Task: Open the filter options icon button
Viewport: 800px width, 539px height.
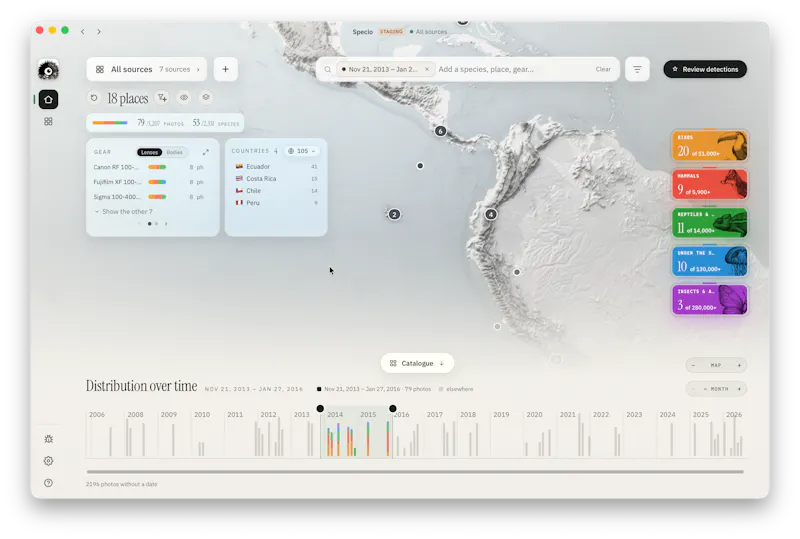Action: [637, 69]
